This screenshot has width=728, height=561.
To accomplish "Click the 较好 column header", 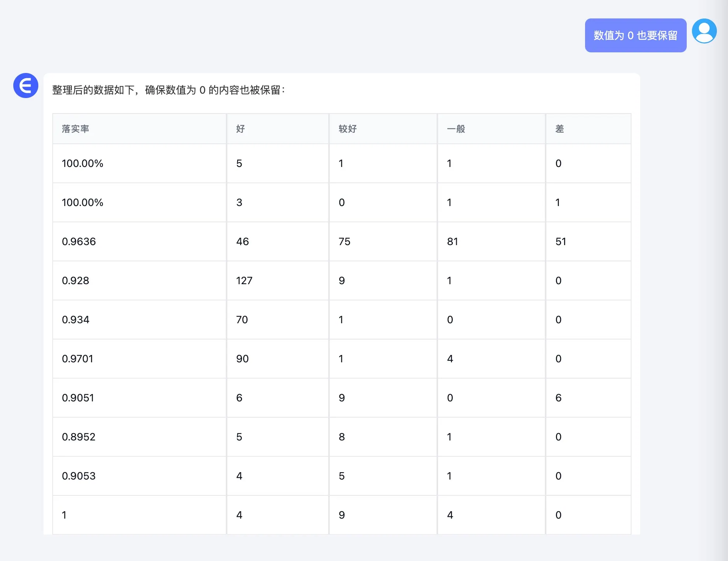I will tap(383, 129).
